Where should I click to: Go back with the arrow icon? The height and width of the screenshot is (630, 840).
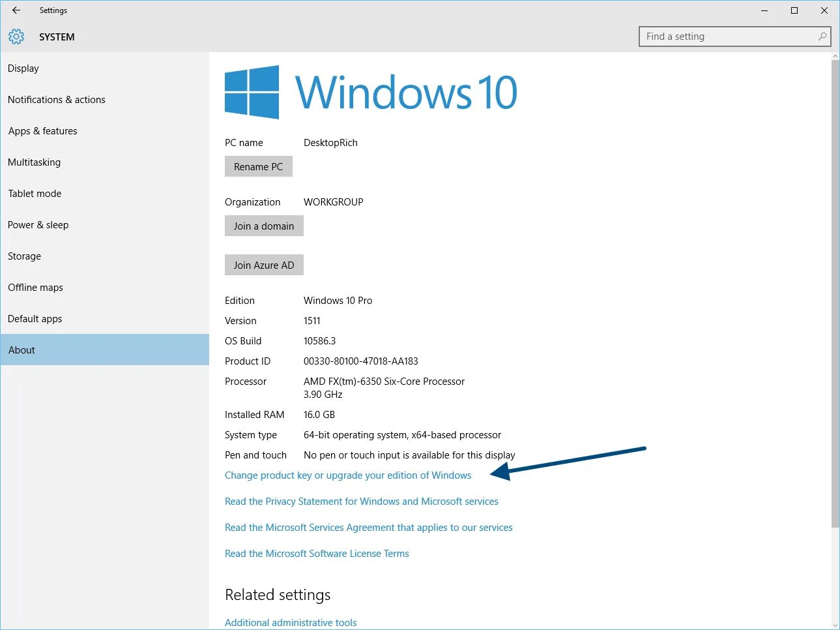click(16, 10)
